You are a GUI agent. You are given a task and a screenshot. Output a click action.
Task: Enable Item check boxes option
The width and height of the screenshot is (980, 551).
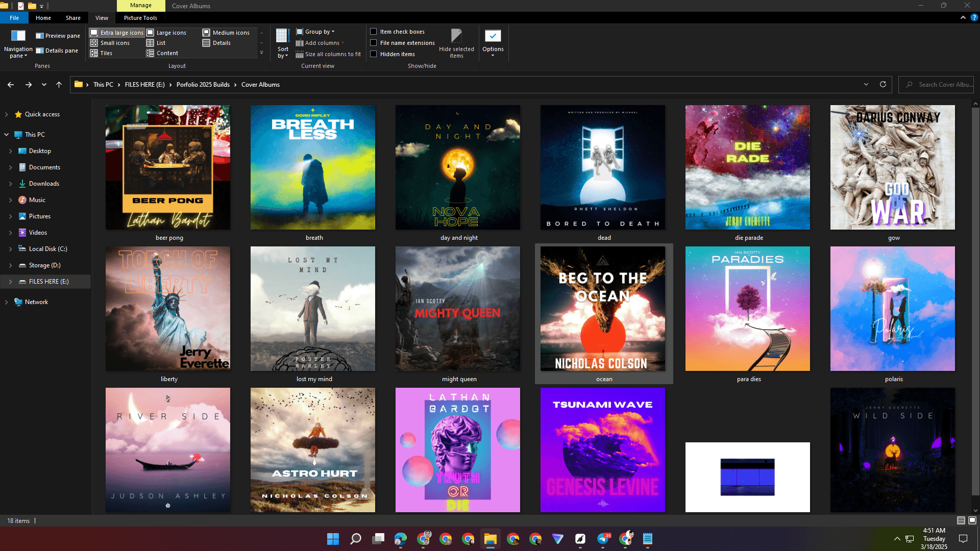pos(374,32)
